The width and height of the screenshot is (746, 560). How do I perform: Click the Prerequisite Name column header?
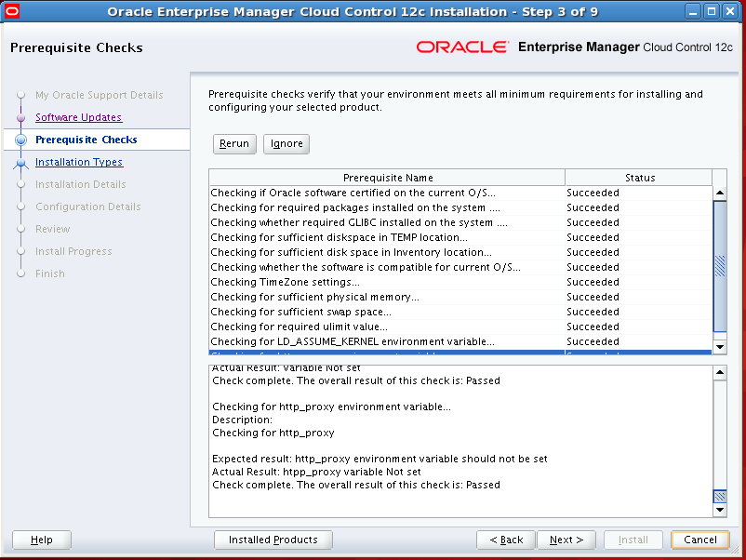pos(387,178)
